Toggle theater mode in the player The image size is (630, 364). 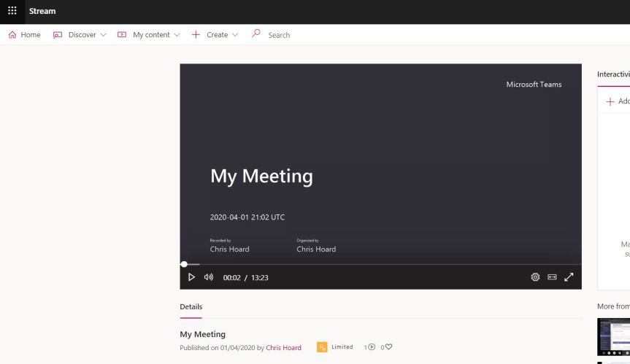click(x=552, y=277)
